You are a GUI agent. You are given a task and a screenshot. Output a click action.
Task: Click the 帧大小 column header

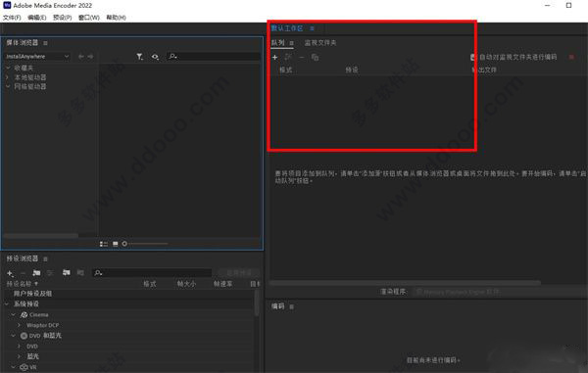point(186,284)
